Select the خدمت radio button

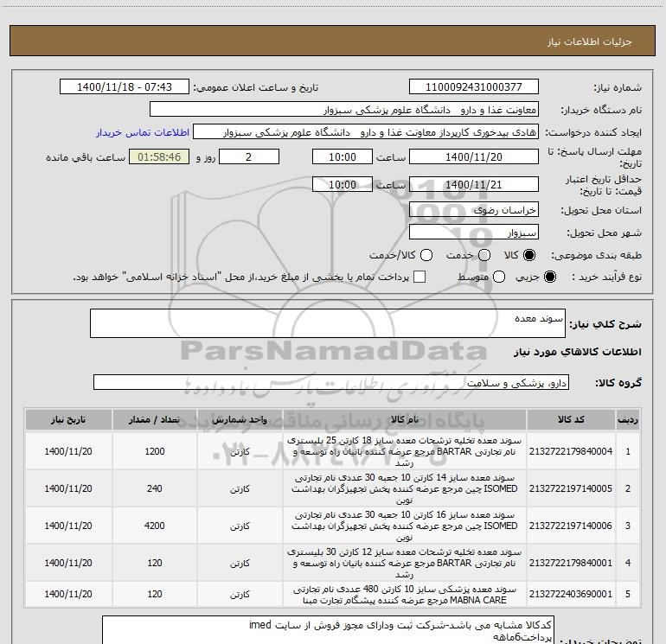point(484,255)
